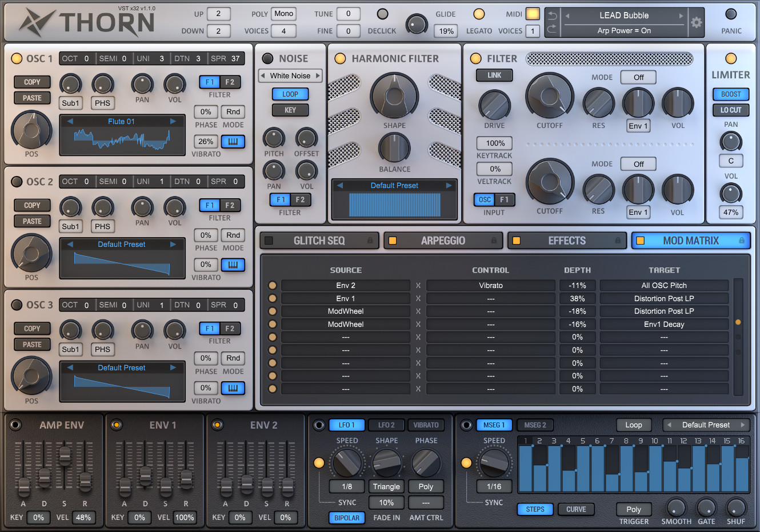The image size is (760, 532).
Task: Toggle the LIMITER power light
Action: pyautogui.click(x=731, y=58)
